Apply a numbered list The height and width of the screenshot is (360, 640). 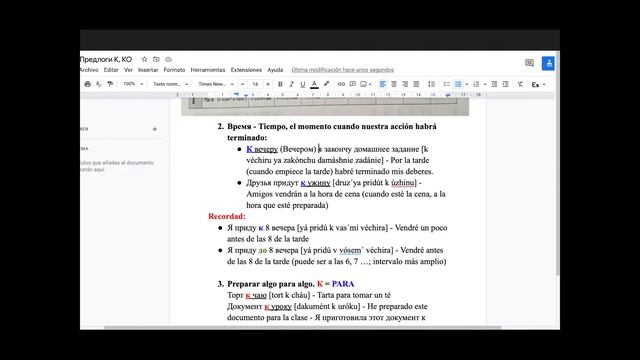(476, 84)
